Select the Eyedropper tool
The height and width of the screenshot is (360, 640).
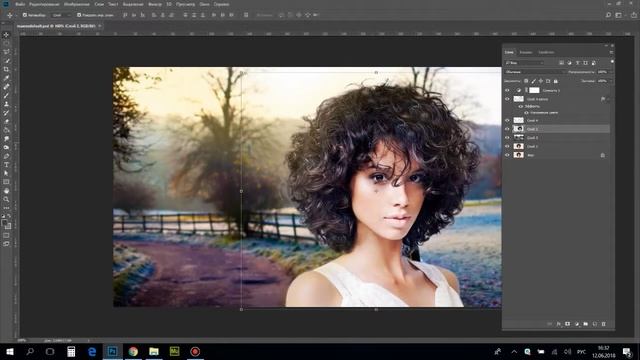[x=6, y=78]
